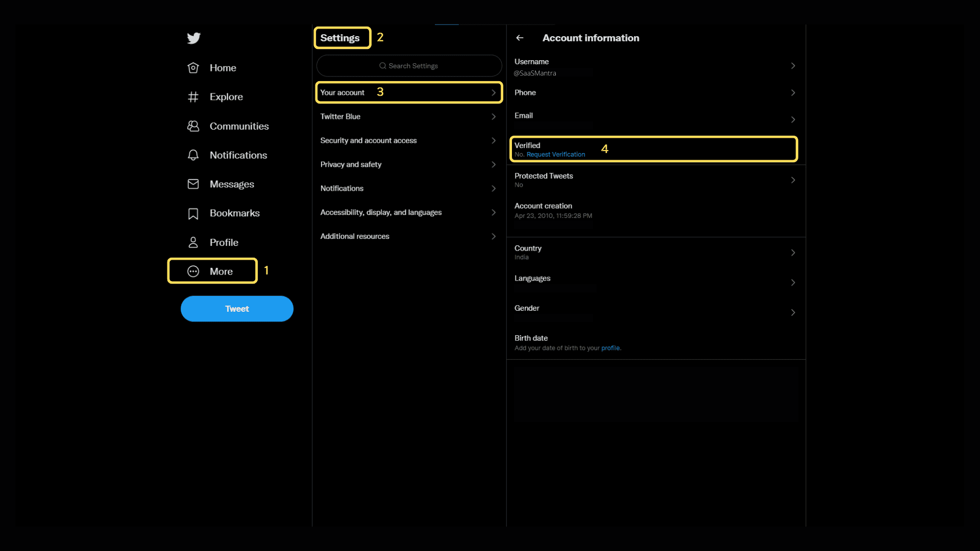Open Protected Tweets chevron
980x551 pixels.
pos(793,180)
